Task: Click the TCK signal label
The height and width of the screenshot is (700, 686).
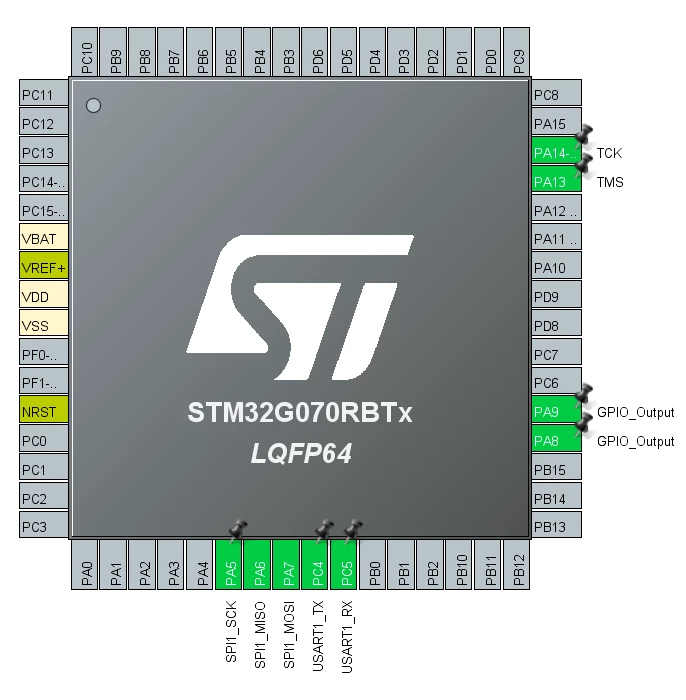Action: (609, 153)
